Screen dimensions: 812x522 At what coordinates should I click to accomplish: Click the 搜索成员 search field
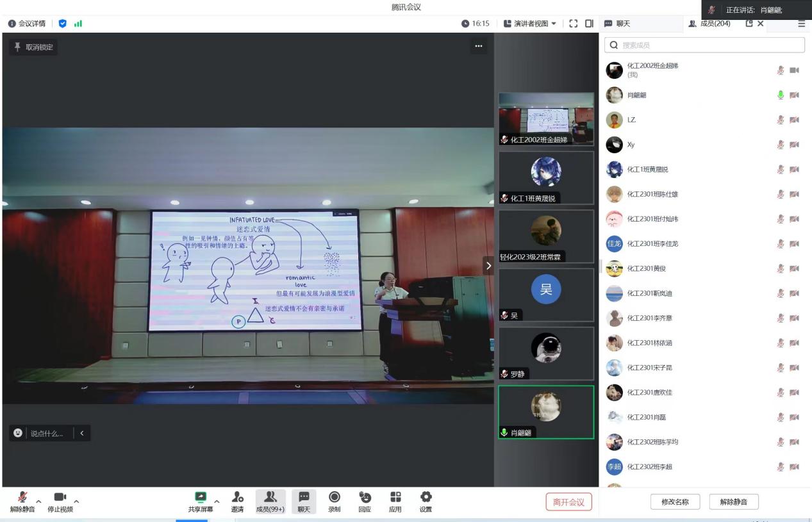(705, 45)
